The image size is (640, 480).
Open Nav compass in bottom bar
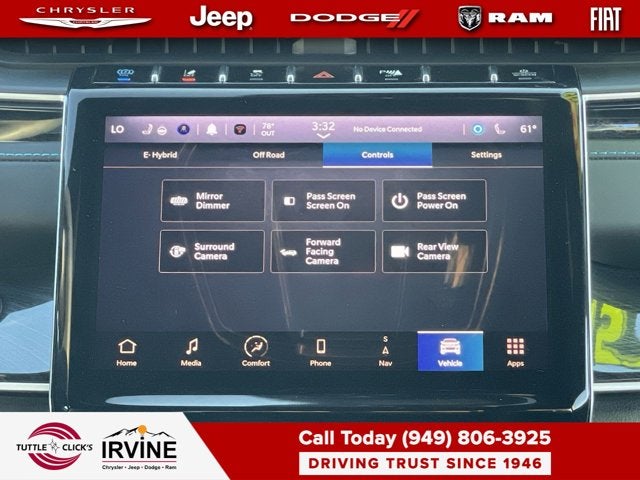pos(385,351)
